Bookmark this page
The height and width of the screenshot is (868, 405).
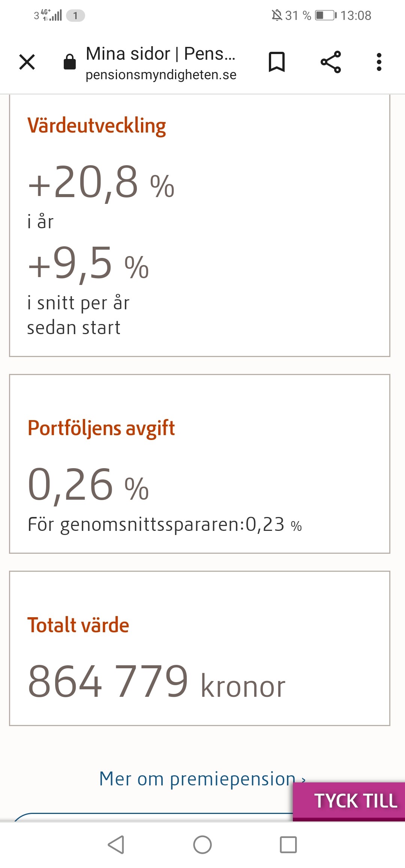point(277,62)
